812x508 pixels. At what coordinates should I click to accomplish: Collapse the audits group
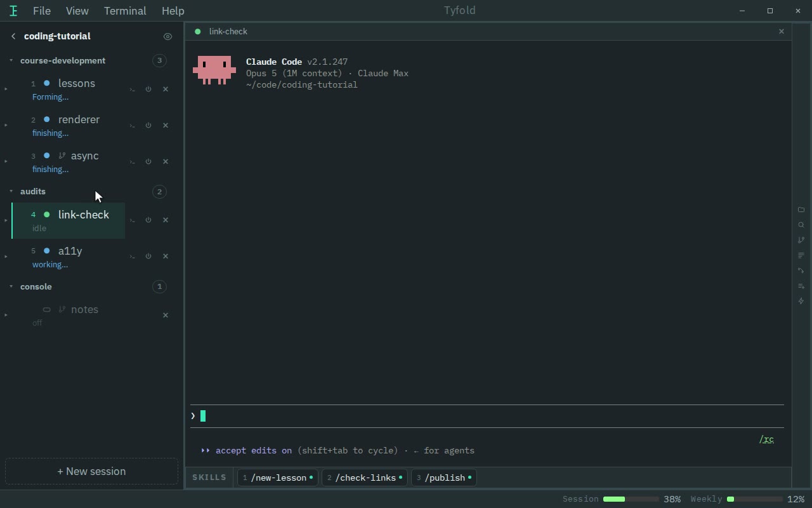click(11, 191)
